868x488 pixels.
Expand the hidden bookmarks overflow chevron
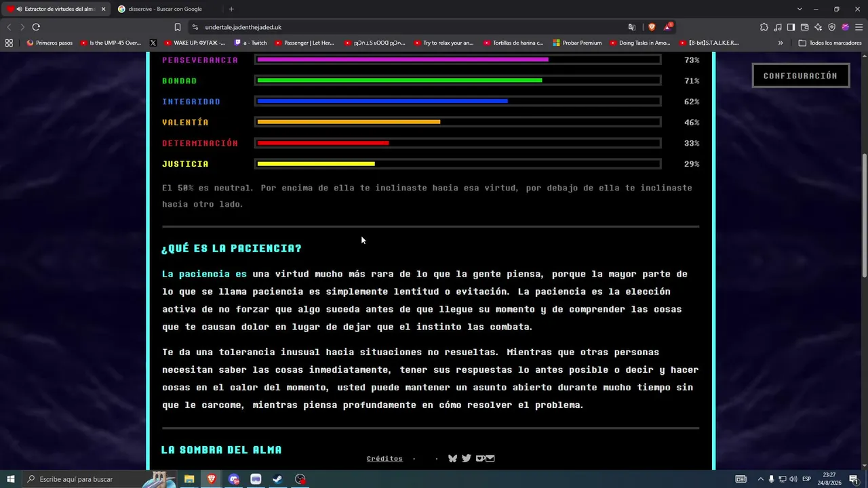[x=781, y=43]
